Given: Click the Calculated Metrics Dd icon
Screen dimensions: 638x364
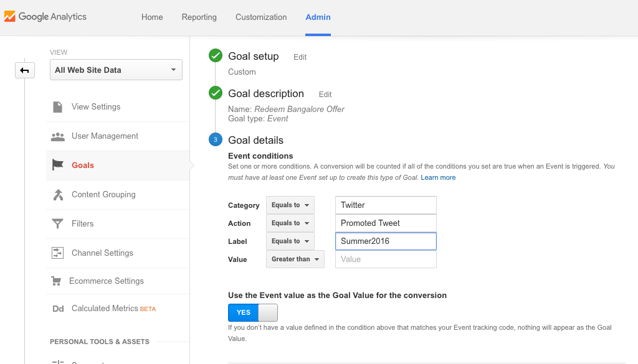Looking at the screenshot, I should pyautogui.click(x=58, y=309).
